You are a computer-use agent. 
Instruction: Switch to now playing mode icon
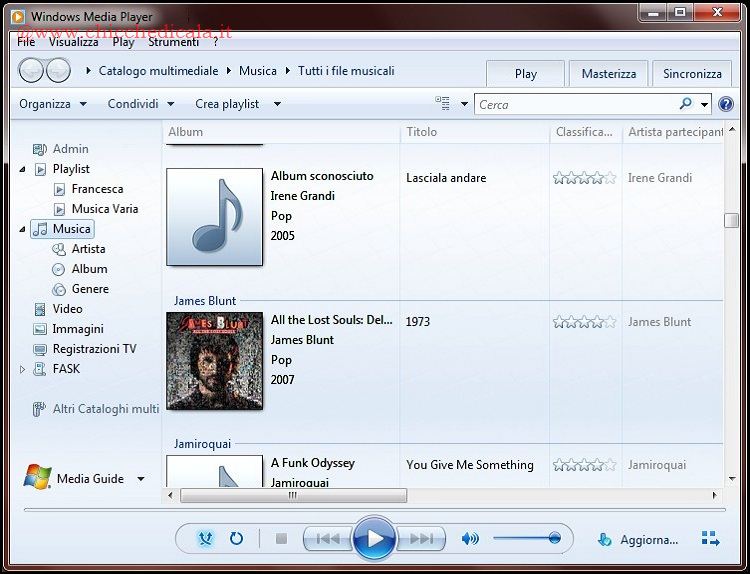click(710, 539)
